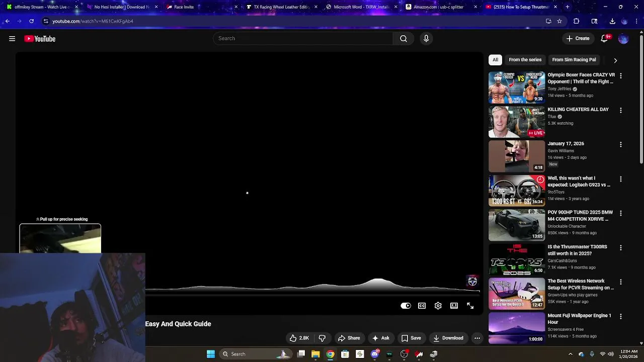Go back with the browser back arrow
Screen dimensions: 644x362
tap(7, 21)
